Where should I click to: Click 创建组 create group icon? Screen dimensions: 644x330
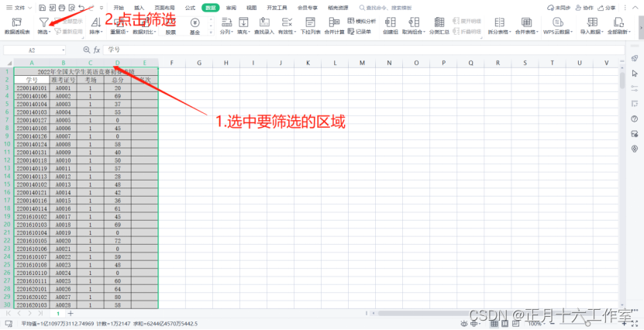390,22
